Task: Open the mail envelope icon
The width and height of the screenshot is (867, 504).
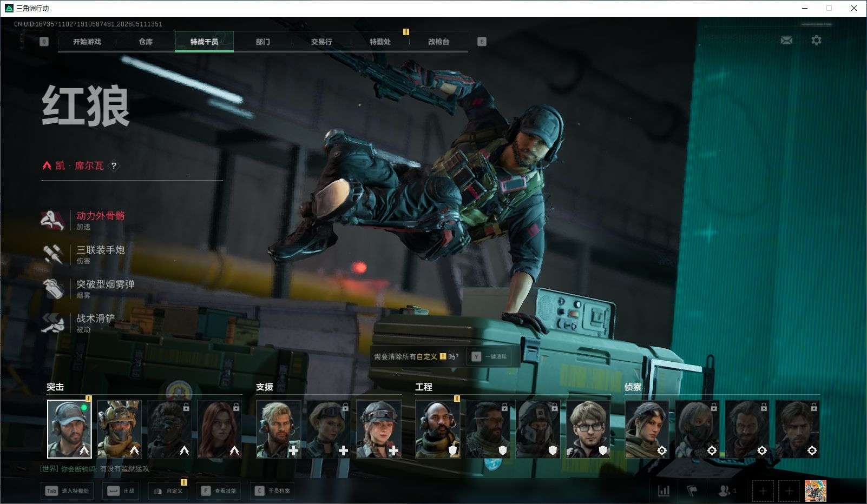Action: coord(786,41)
